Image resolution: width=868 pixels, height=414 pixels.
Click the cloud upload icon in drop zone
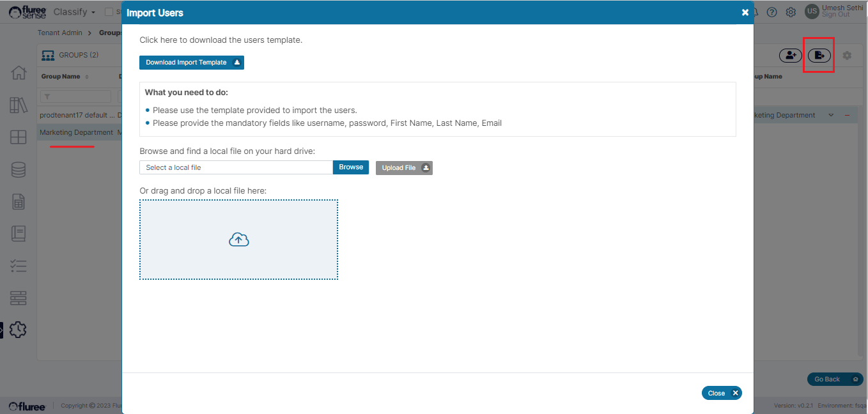[238, 240]
